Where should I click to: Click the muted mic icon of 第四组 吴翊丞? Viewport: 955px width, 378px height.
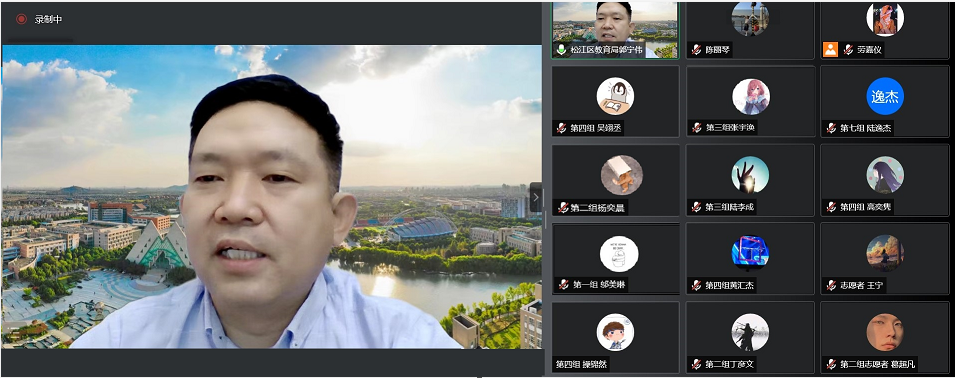(x=561, y=128)
